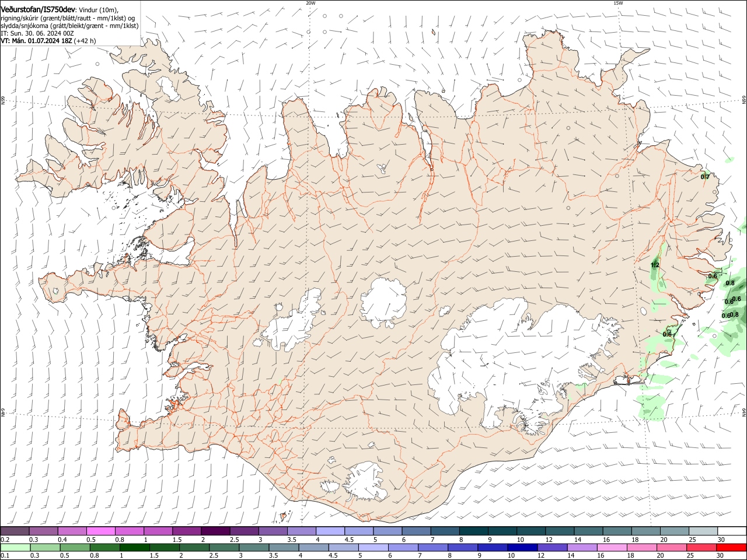The image size is (747, 560).
Task: Click the 0.7 precipitation value on the map
Action: point(705,177)
